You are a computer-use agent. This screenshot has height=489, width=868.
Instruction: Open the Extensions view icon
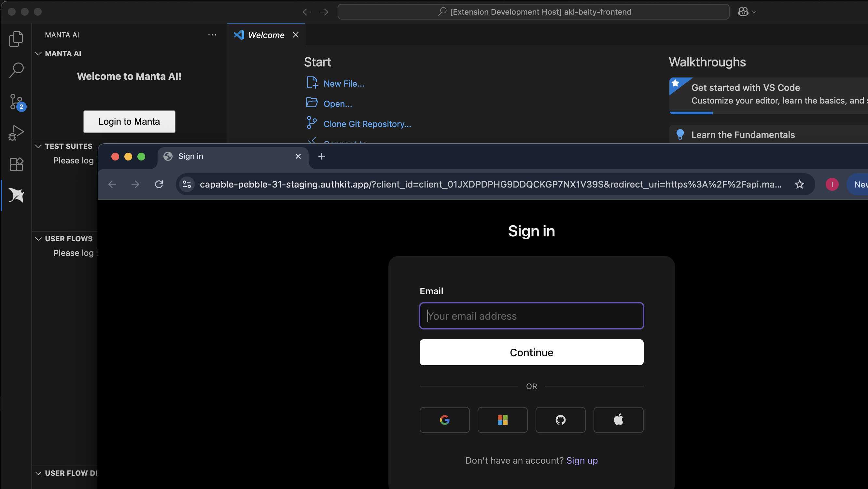tap(16, 164)
